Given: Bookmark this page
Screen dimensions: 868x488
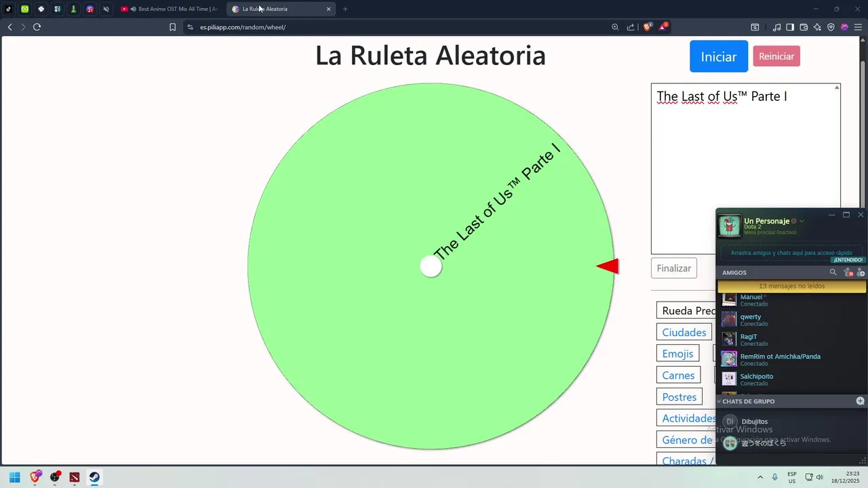Looking at the screenshot, I should [x=172, y=27].
